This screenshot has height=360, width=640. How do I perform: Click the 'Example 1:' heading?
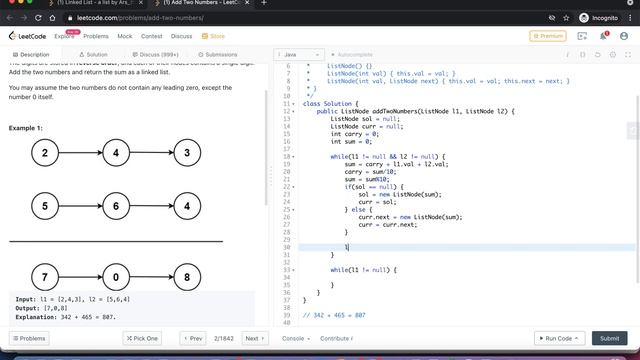pos(25,128)
